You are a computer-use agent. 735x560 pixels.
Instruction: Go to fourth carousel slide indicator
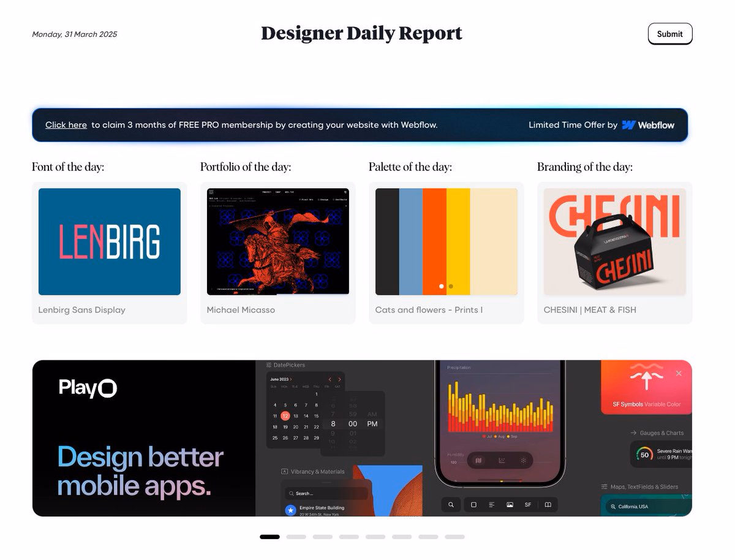pos(349,537)
